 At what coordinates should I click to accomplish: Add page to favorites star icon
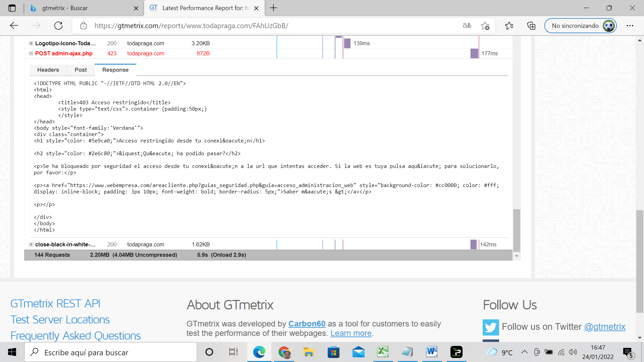(x=485, y=26)
